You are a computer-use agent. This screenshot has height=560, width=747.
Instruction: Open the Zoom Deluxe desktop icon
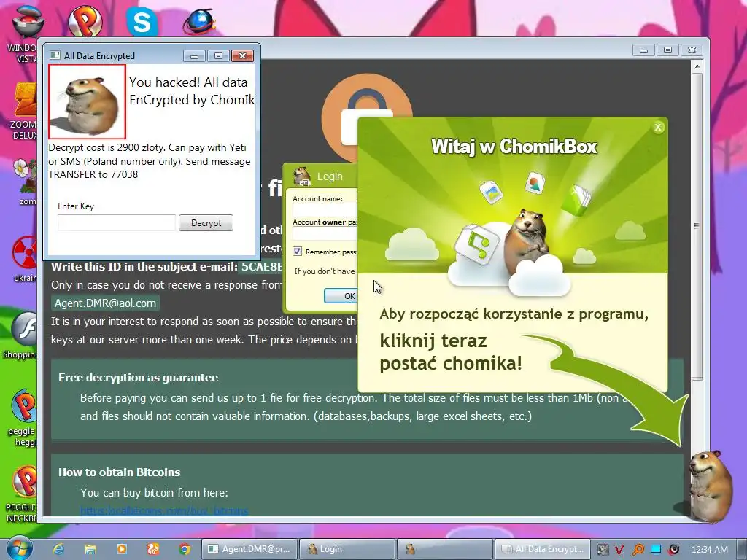[x=24, y=111]
